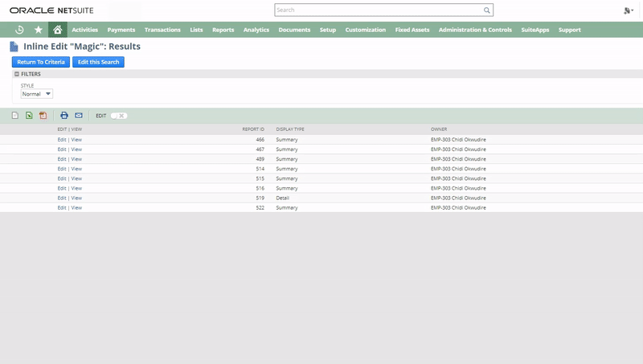Click the saved search page icon
Image resolution: width=643 pixels, height=364 pixels.
[14, 47]
